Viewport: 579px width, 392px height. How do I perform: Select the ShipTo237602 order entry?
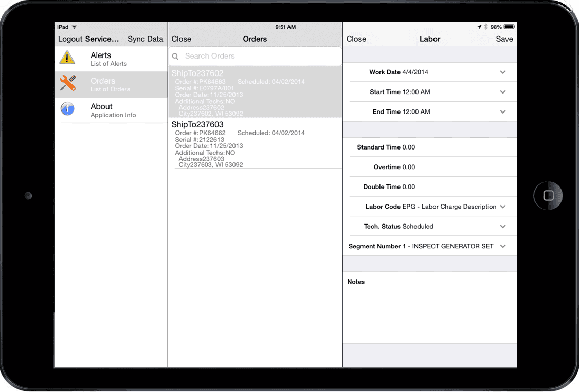coord(255,93)
